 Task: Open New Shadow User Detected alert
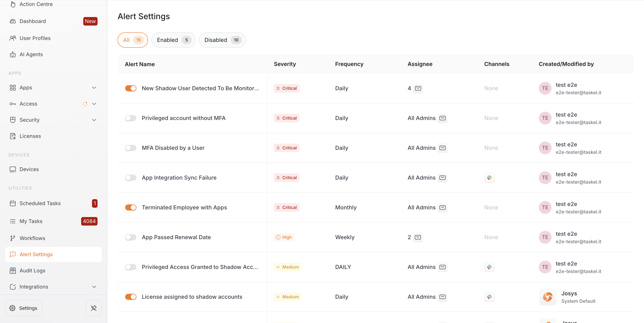point(200,89)
